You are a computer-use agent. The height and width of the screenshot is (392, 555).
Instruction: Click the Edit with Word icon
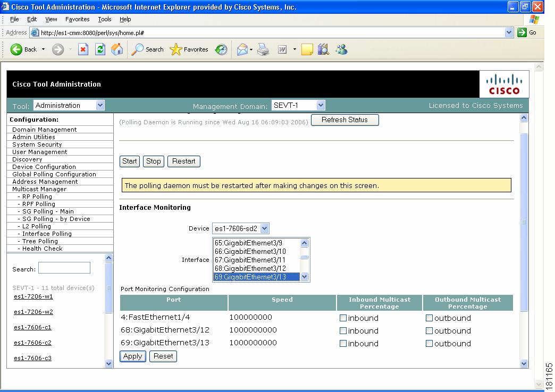coord(282,49)
